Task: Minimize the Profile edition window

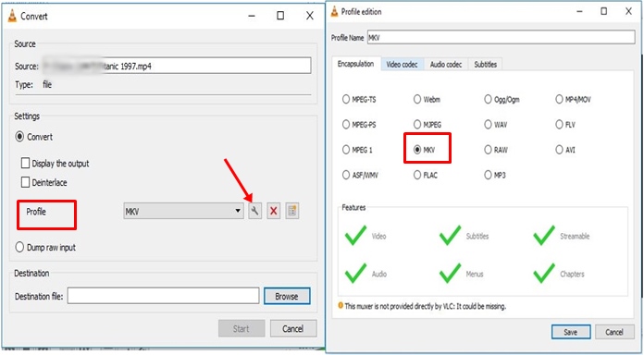Action: tap(579, 11)
